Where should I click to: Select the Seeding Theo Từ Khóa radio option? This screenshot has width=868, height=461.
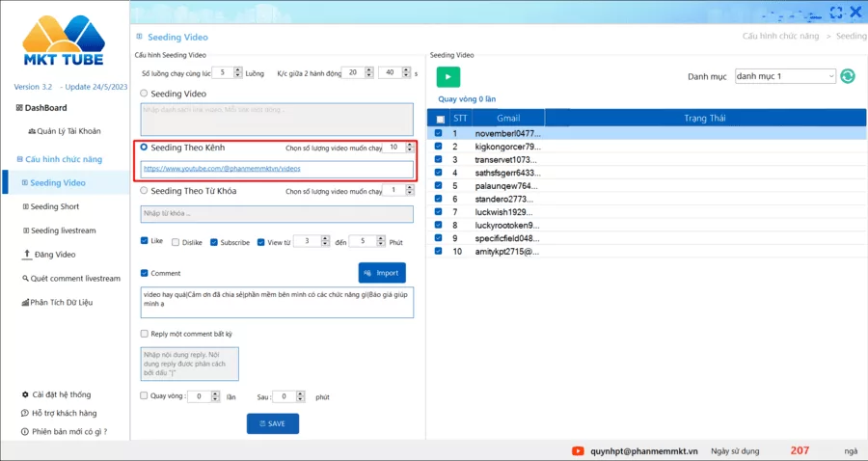pyautogui.click(x=144, y=190)
